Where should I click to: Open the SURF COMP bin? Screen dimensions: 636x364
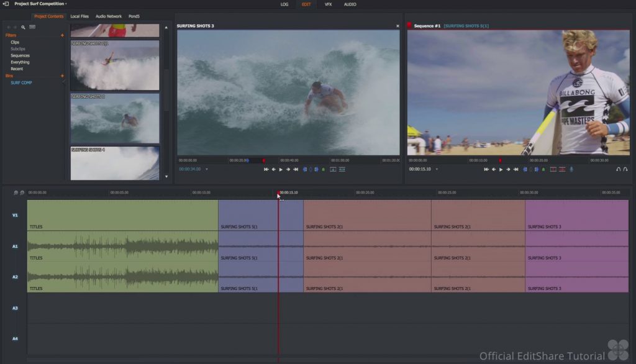click(21, 83)
